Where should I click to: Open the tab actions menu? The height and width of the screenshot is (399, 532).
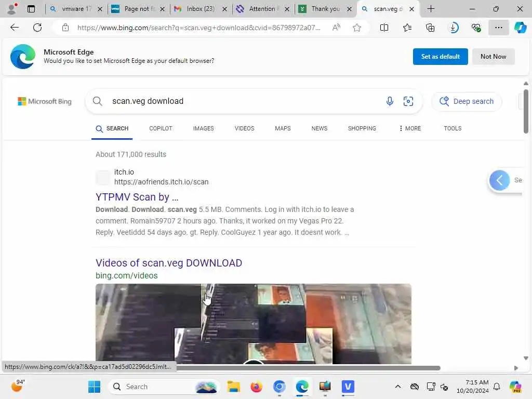(x=31, y=9)
